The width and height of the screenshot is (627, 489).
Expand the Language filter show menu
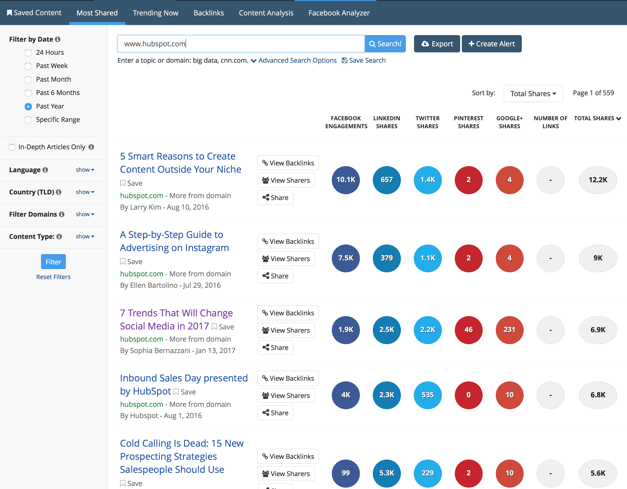pyautogui.click(x=85, y=170)
